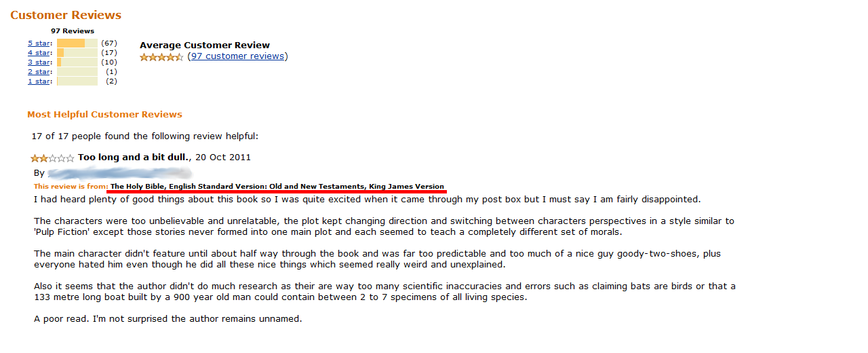Open the "1 star" reviews link
This screenshot has width=868, height=353.
[x=39, y=81]
